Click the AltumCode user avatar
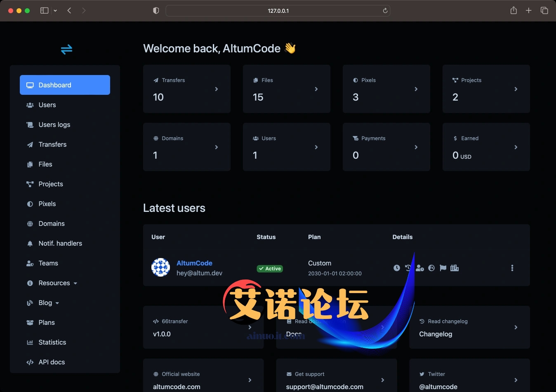This screenshot has width=556, height=392. pos(160,268)
